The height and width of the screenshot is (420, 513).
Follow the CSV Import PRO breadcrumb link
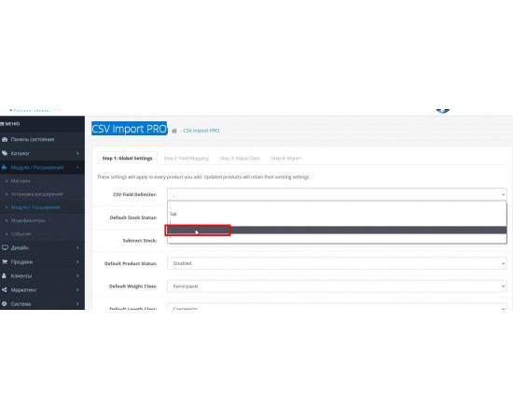[x=201, y=131]
